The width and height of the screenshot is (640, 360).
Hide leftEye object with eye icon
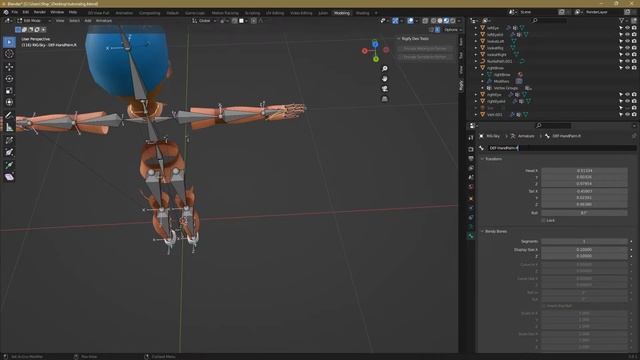click(x=627, y=28)
